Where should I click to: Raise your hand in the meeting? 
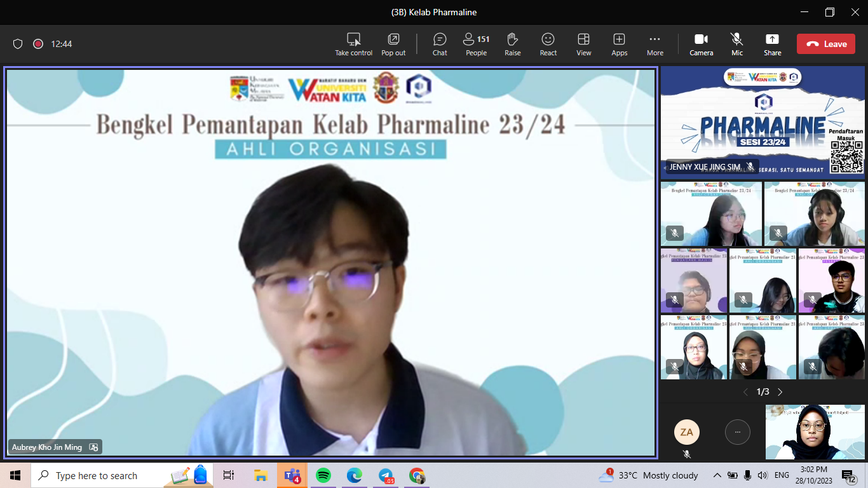coord(513,44)
